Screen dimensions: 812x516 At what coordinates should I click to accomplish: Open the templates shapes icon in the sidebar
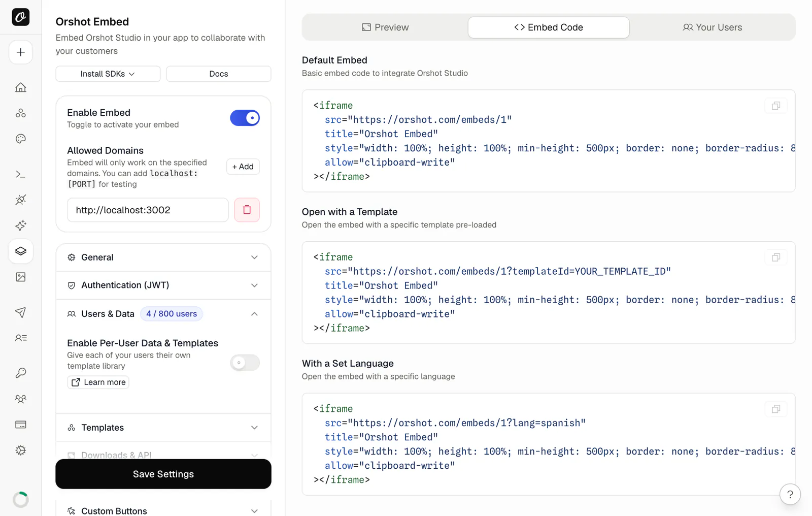pos(21,113)
